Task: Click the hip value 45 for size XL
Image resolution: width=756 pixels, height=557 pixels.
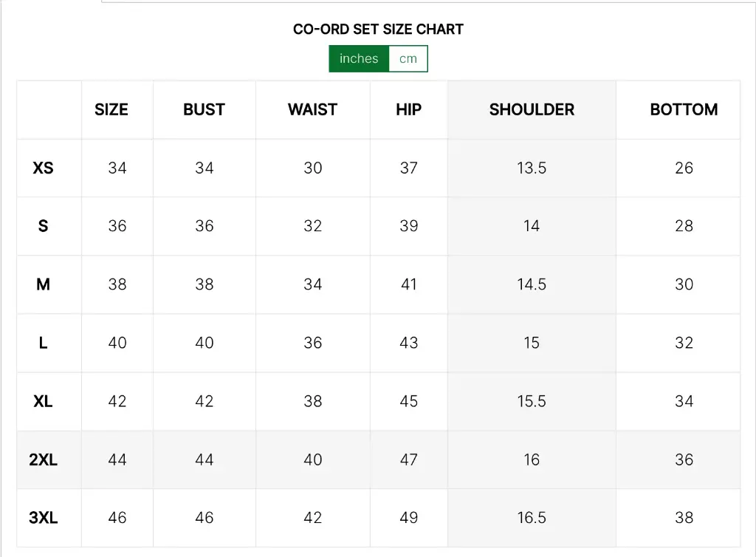Action: 408,401
